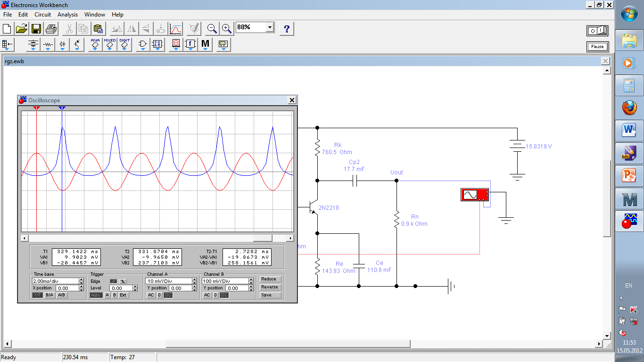Open the Analog ICs (ANA) bin
The height and width of the screenshot is (362, 644).
click(x=95, y=45)
